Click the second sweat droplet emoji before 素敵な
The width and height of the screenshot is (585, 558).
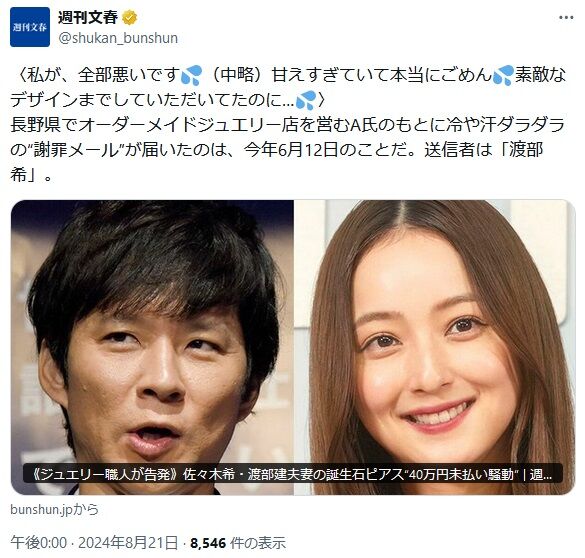(503, 75)
